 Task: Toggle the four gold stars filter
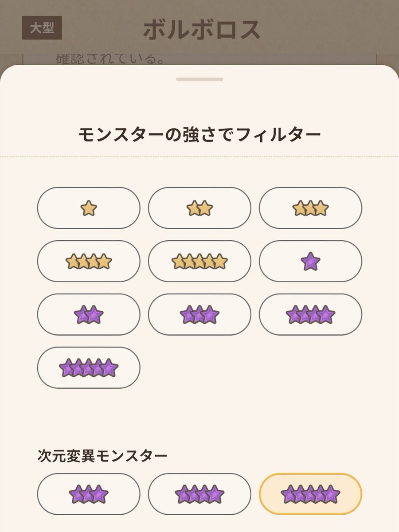[x=89, y=261]
